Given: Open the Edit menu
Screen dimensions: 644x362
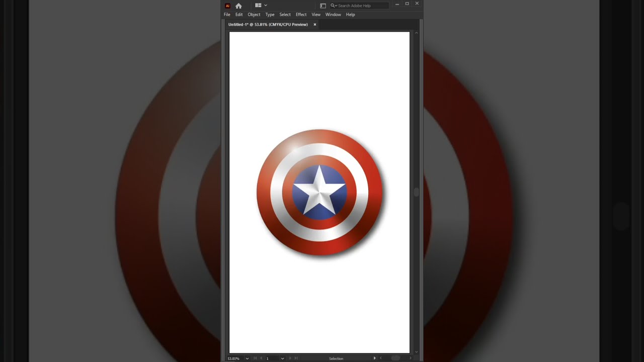Looking at the screenshot, I should [239, 15].
